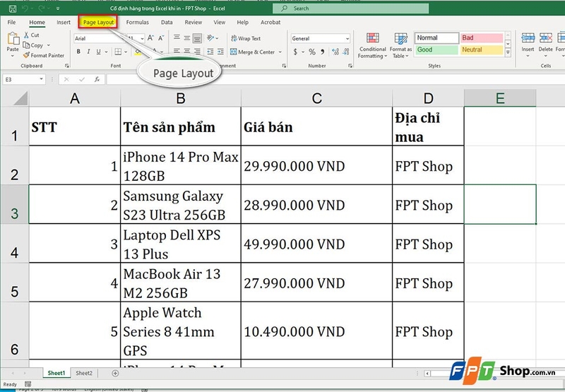This screenshot has width=565, height=392.
Task: Click the Decrease Indent icon
Action: click(210, 52)
